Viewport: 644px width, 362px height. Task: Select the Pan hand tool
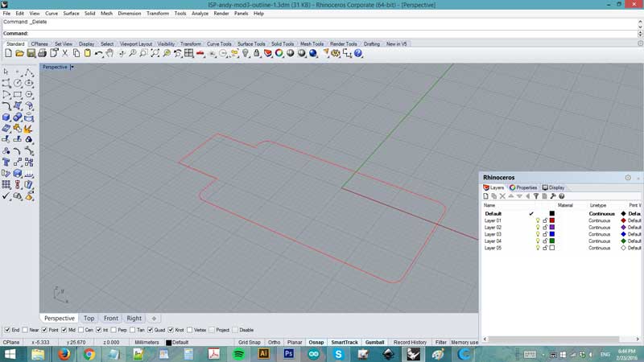pyautogui.click(x=109, y=53)
